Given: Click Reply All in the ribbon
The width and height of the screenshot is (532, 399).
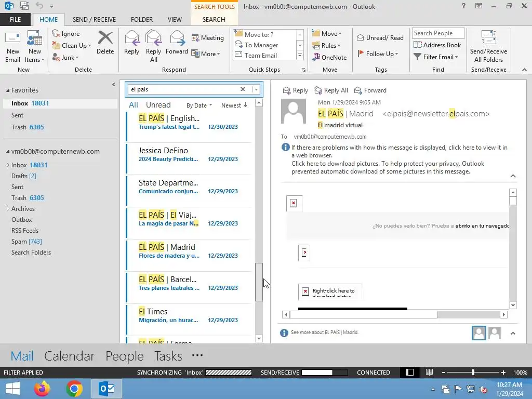Looking at the screenshot, I should click(x=153, y=47).
